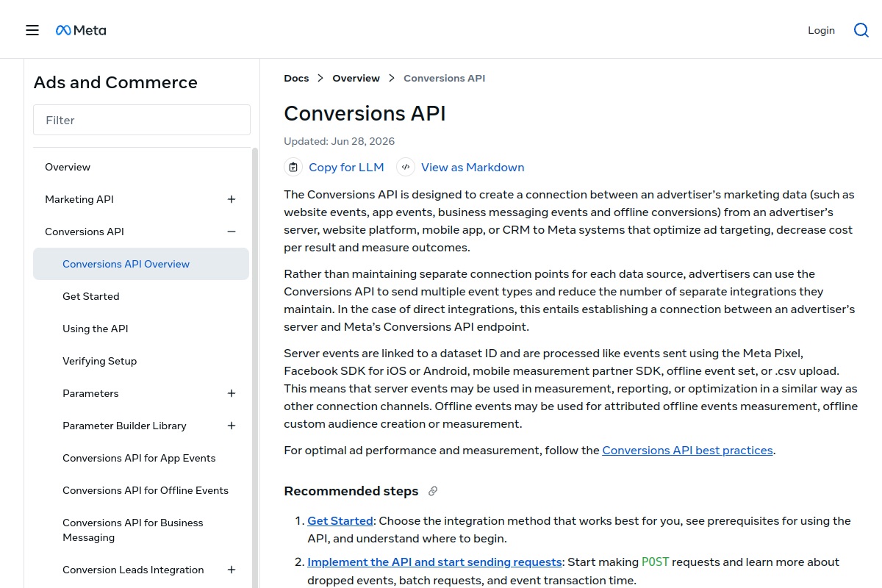Collapse the Conversions API section
882x588 pixels.
pos(232,232)
